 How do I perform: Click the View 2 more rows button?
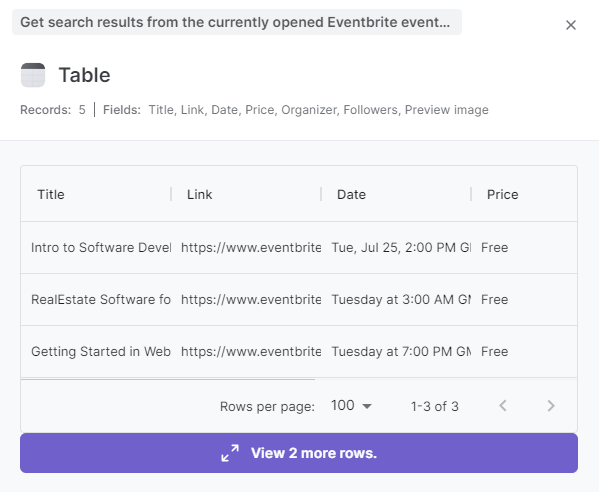(x=299, y=453)
